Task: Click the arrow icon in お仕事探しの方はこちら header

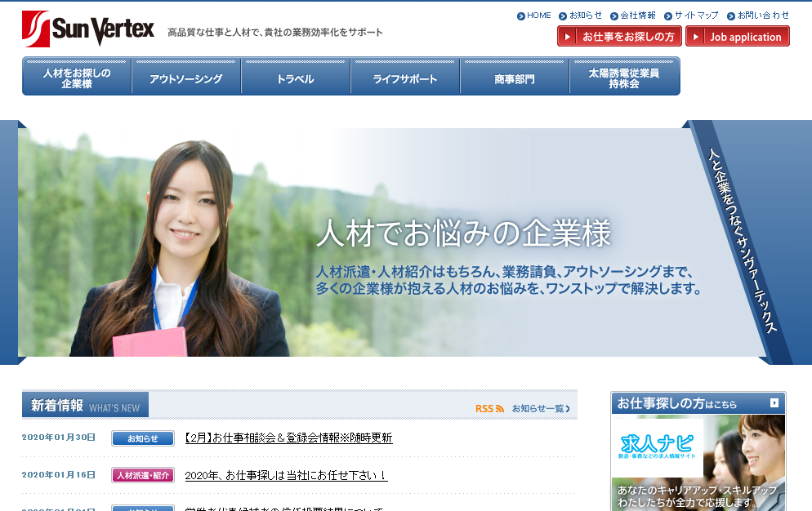Action: (774, 402)
